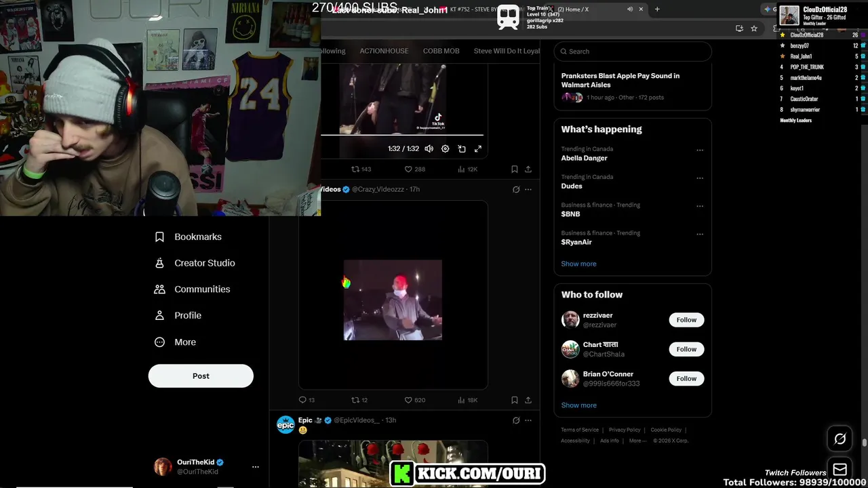Open the Ads info link
Image resolution: width=868 pixels, height=488 pixels.
click(x=610, y=441)
